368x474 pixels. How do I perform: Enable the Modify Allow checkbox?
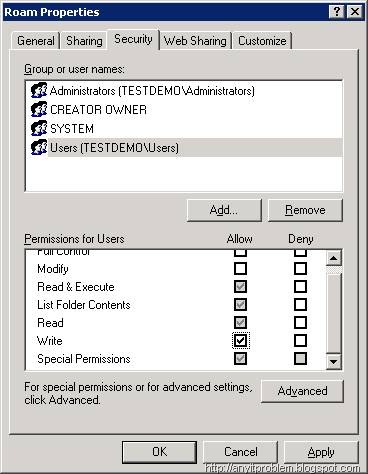pyautogui.click(x=240, y=268)
